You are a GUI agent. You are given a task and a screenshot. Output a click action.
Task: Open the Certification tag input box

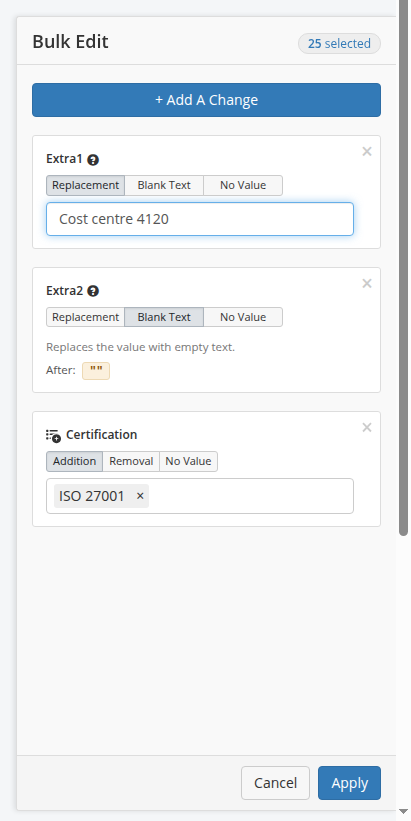coord(200,496)
